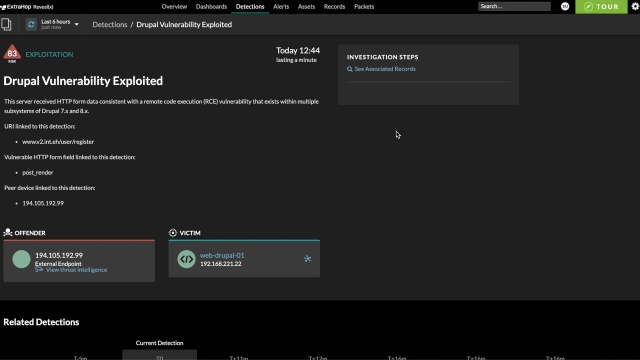
Task: Select offender IP 194.105.192.99 in card
Action: tap(59, 255)
